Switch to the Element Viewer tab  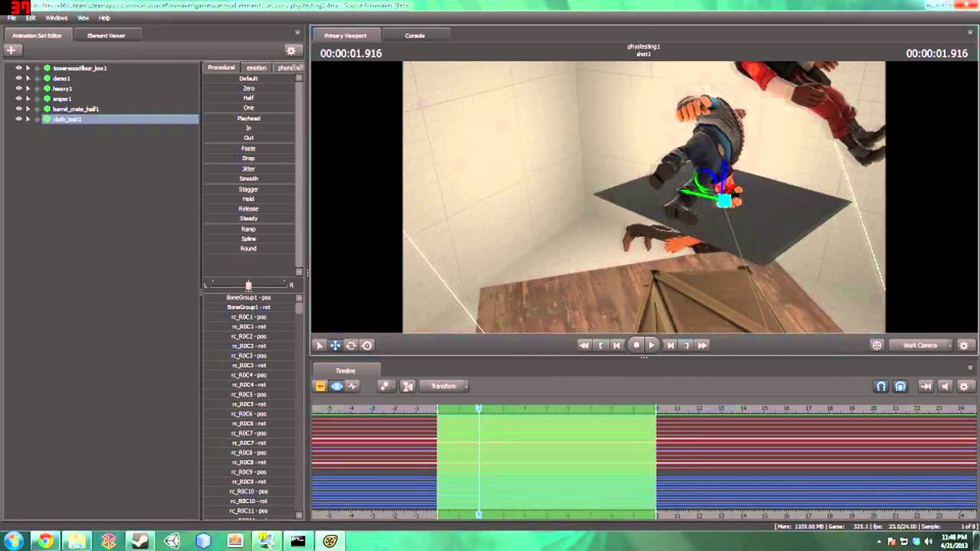coord(106,35)
